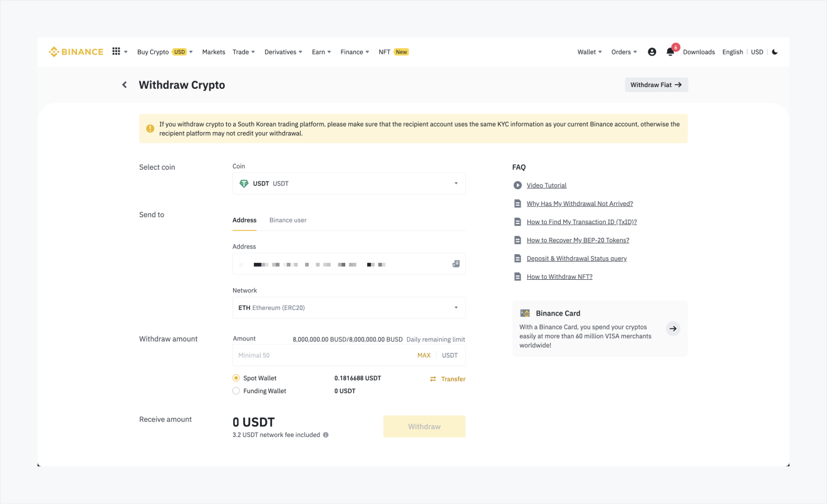
Task: Click the transfer swap icon before Transfer
Action: 432,379
